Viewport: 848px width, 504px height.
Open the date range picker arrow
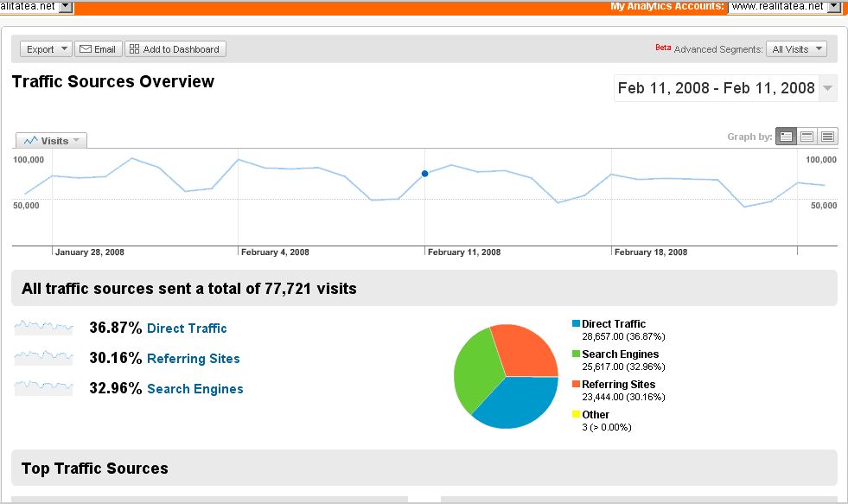(x=828, y=88)
